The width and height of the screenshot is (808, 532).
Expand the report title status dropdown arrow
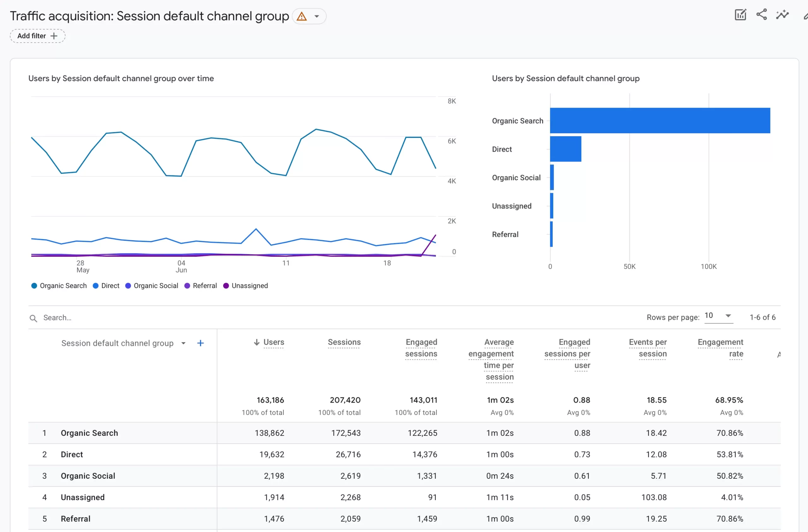tap(317, 16)
